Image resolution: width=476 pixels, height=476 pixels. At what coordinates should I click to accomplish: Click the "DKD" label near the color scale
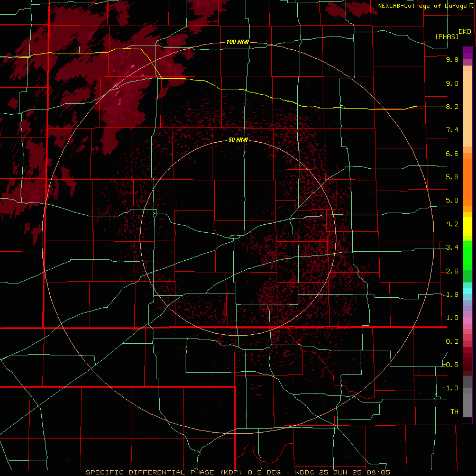(x=465, y=32)
